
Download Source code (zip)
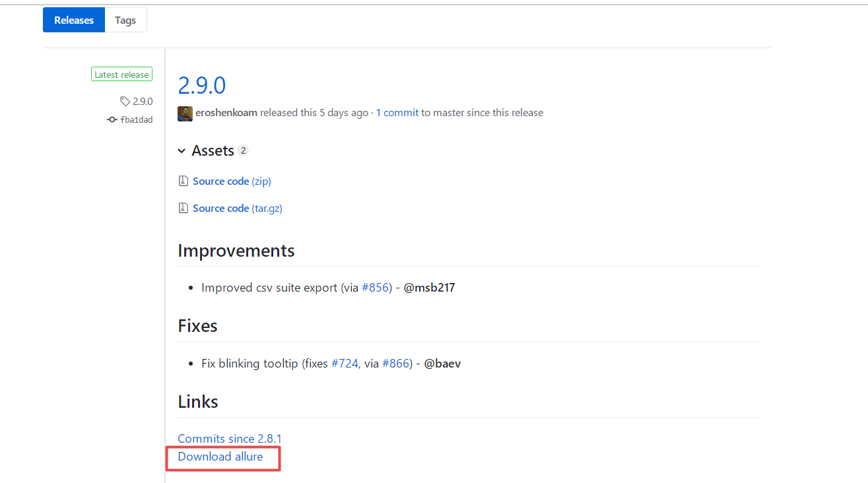click(x=232, y=181)
